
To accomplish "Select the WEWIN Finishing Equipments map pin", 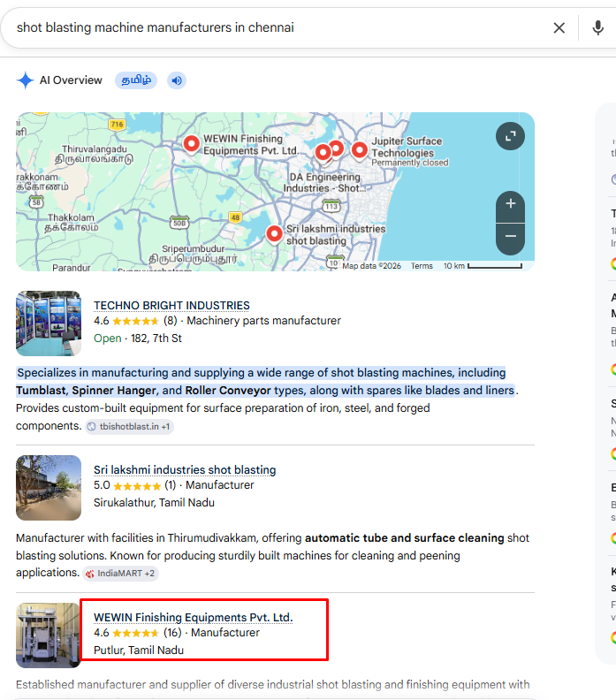I will click(x=192, y=144).
